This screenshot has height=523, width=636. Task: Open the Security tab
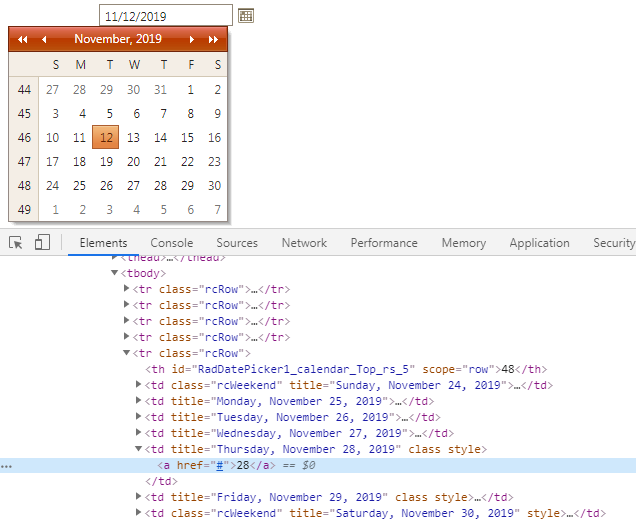(x=614, y=243)
